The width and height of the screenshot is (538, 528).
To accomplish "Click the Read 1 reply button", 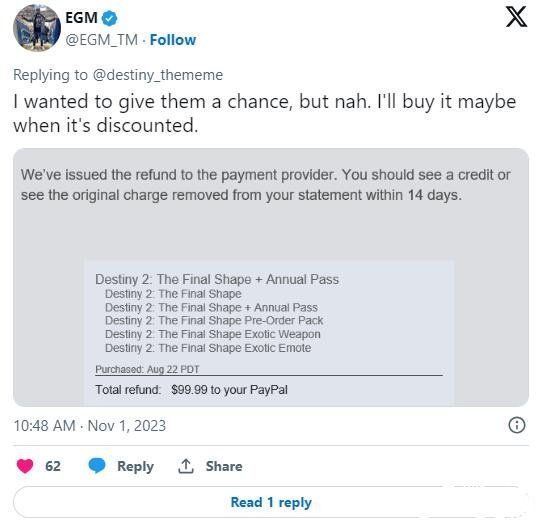I will [x=271, y=502].
